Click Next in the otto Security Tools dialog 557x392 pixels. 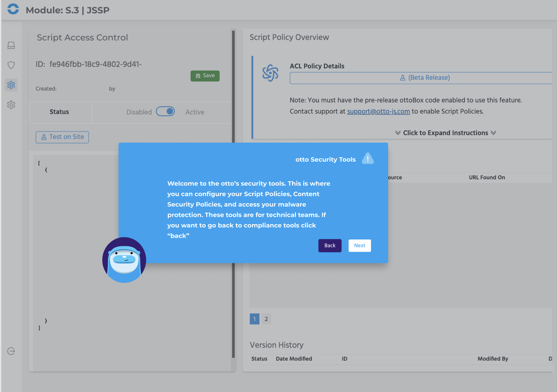coord(360,246)
